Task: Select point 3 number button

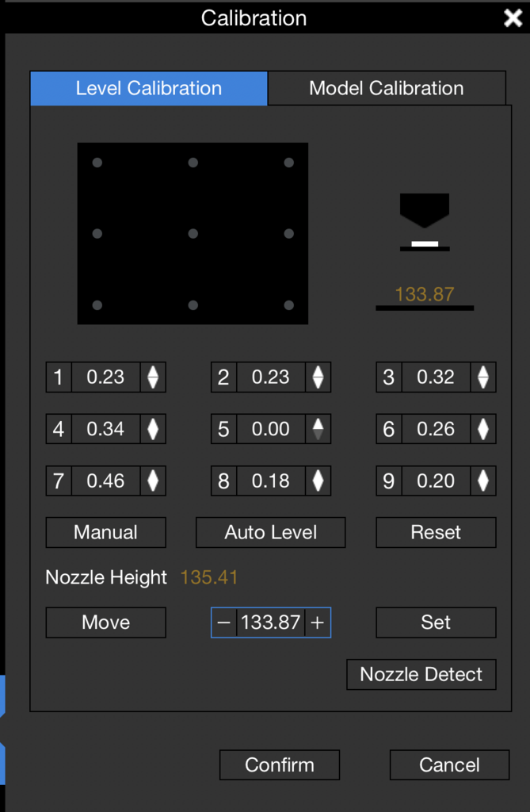Action: pos(389,377)
